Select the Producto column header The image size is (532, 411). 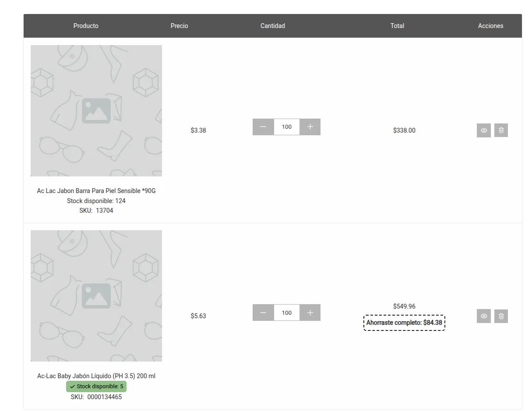(86, 26)
